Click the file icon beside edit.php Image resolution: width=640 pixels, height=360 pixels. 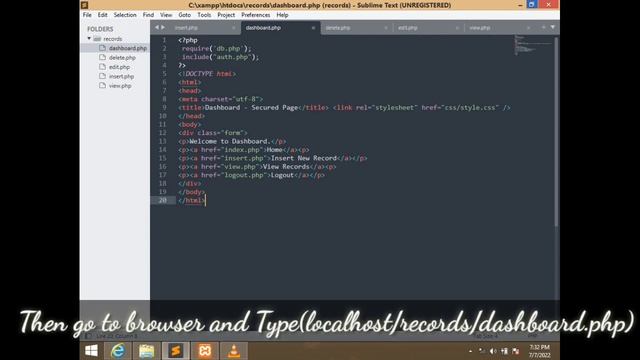102,67
